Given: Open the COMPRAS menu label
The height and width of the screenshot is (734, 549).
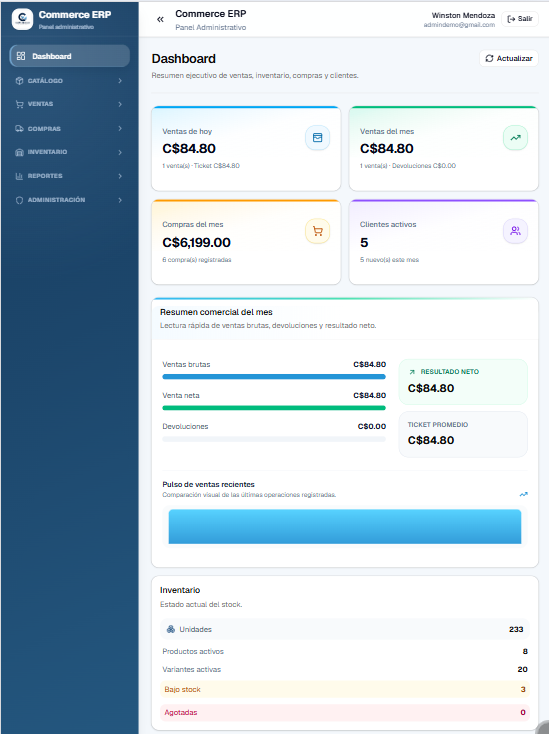Looking at the screenshot, I should pos(44,129).
